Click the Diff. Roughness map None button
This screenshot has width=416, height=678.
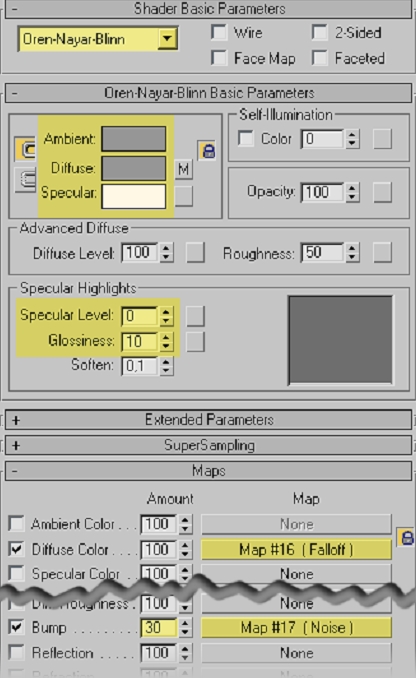(297, 603)
